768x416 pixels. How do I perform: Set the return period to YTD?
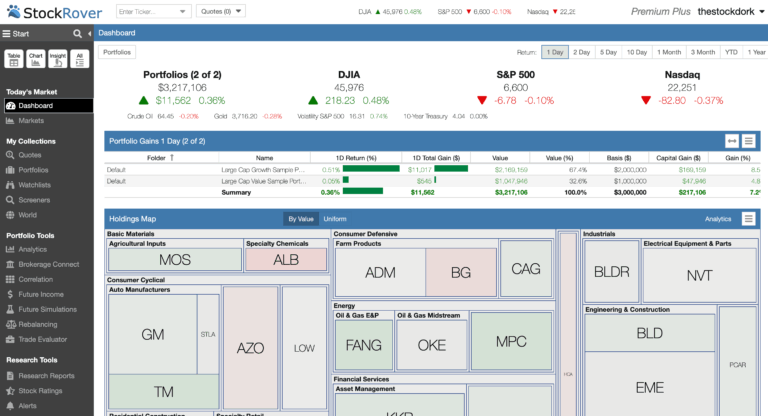[731, 52]
